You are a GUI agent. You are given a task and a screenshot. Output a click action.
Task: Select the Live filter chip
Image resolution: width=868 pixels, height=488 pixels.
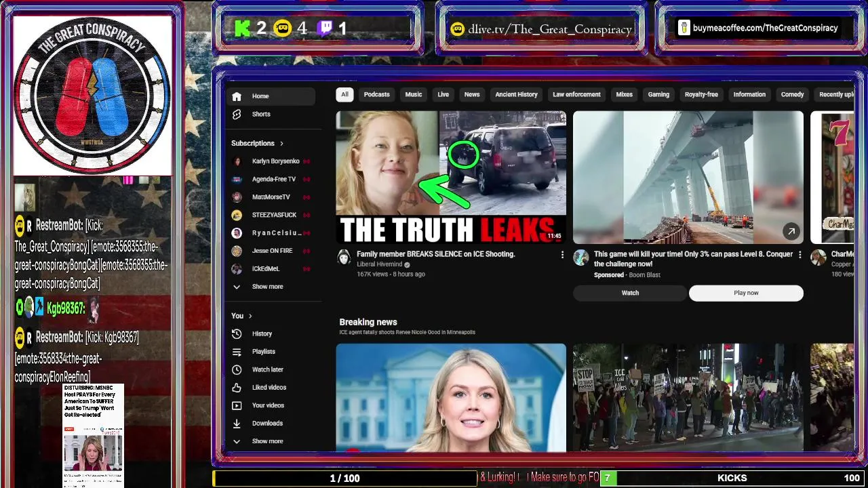[443, 95]
